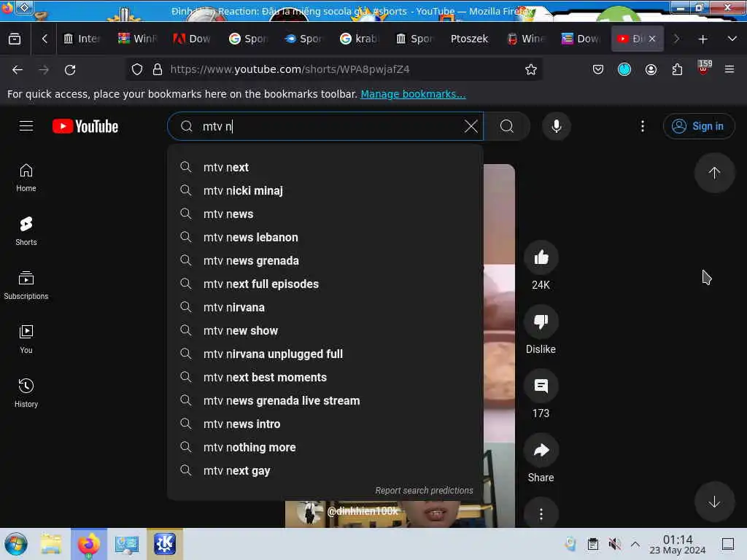Screen dimensions: 747x560
Task: Expand hidden system tray icons
Action: (x=635, y=544)
